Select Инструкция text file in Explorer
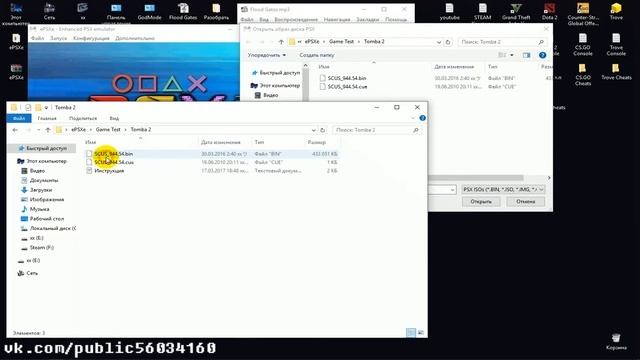 point(109,171)
